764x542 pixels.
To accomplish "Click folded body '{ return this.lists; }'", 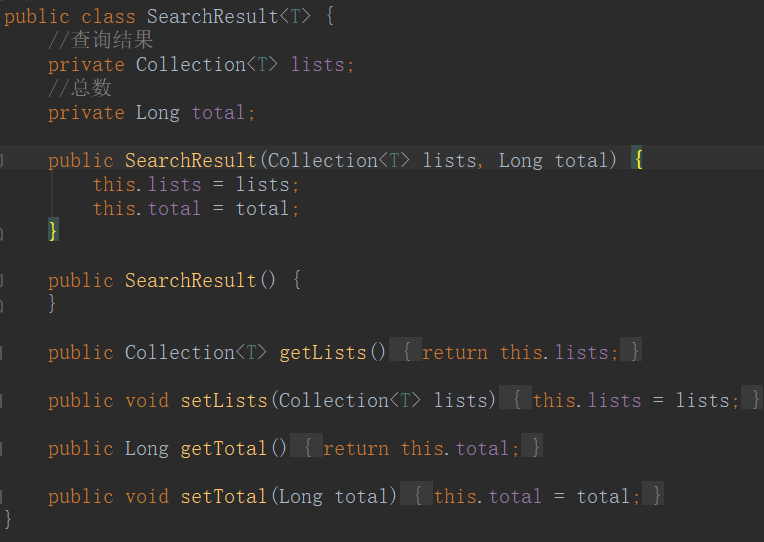I will click(515, 352).
